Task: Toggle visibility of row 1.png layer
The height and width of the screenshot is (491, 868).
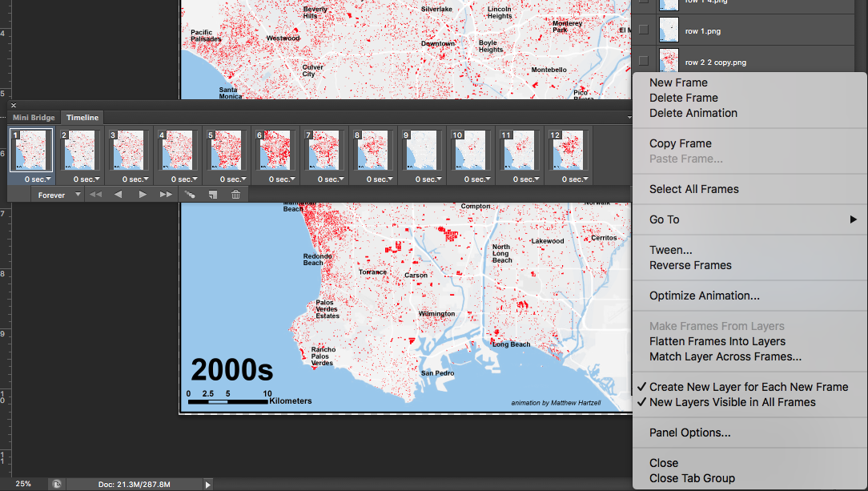Action: pos(643,30)
